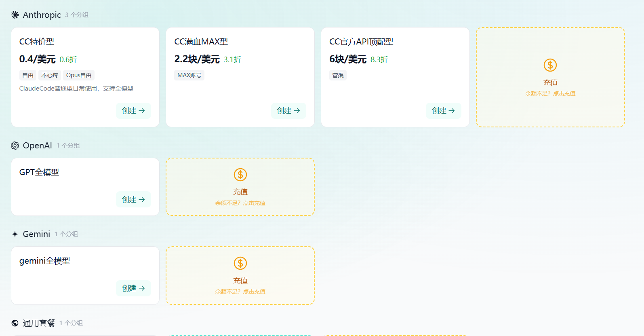Viewport: 644px width, 336px height.
Task: Select the Opus自由 tag
Action: [79, 75]
